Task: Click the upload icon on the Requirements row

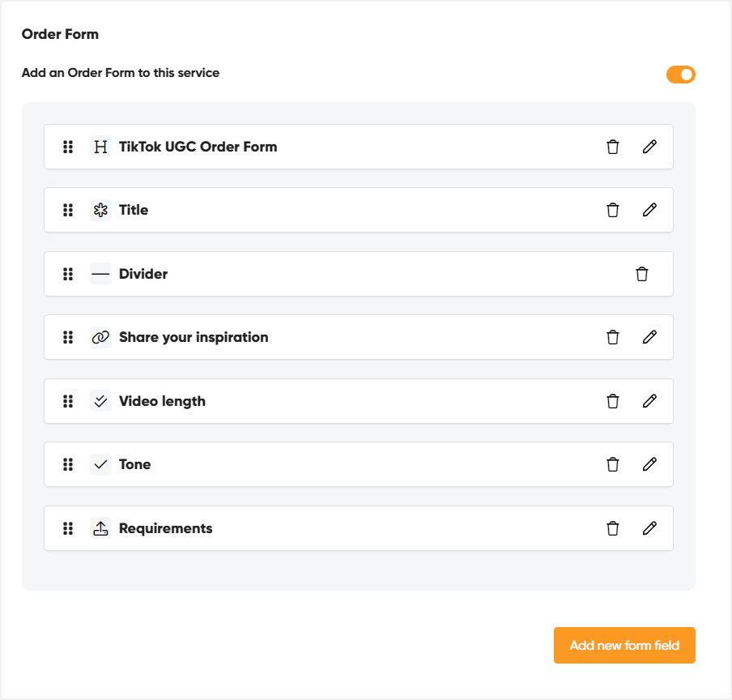Action: tap(100, 527)
